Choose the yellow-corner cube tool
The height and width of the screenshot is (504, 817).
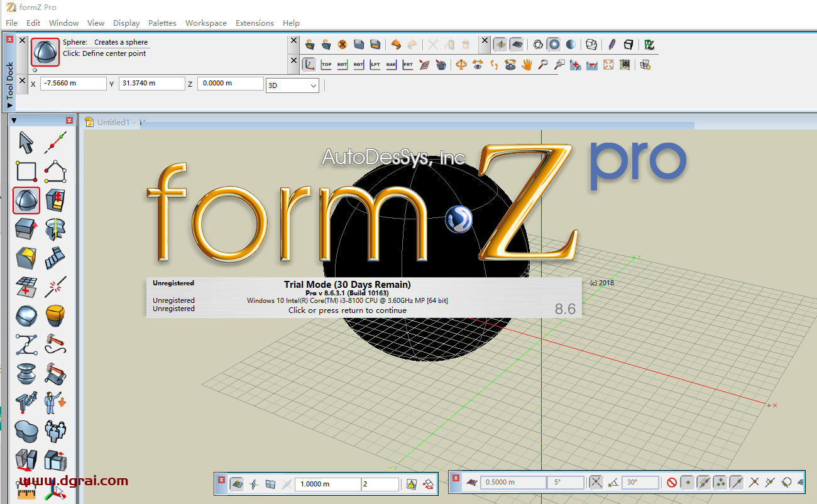click(26, 258)
